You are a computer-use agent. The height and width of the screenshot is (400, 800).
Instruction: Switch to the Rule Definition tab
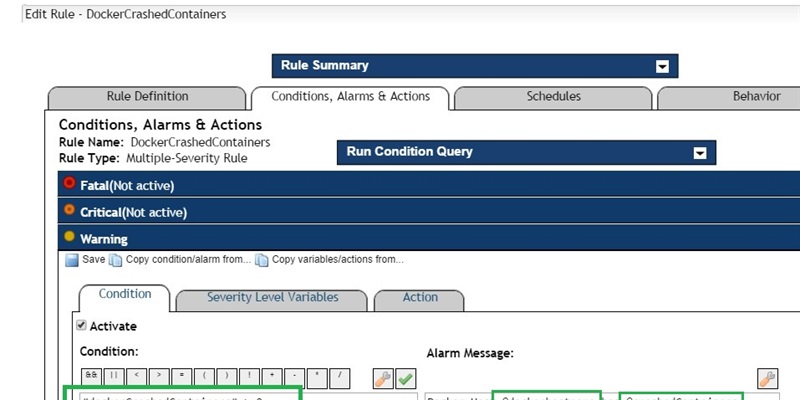click(x=147, y=97)
